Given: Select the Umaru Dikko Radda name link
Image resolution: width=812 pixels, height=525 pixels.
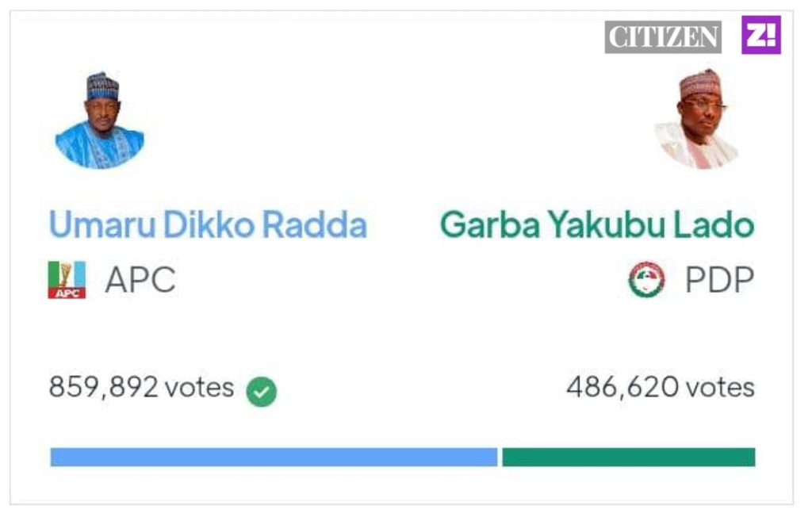Looking at the screenshot, I should point(208,225).
